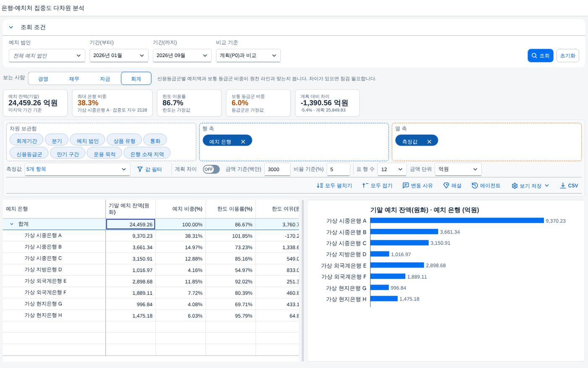Open the 비교 기준 dropdown
This screenshot has width=588, height=368.
tap(248, 56)
